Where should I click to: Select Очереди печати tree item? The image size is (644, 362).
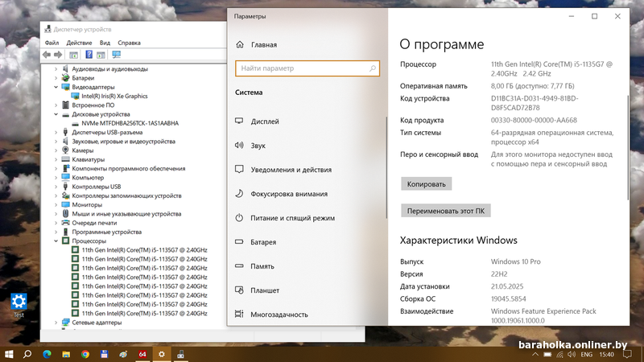(x=94, y=223)
